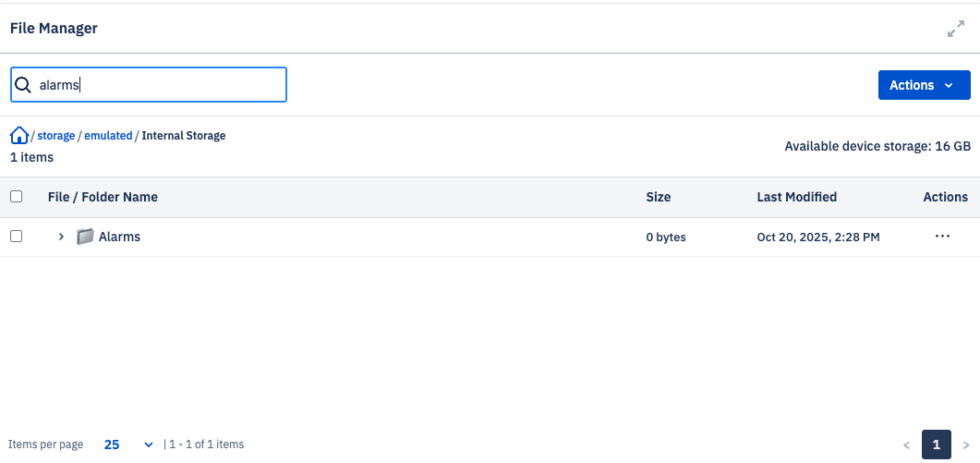Viewport: 980px width, 463px height.
Task: Expand the Alarms folder chevron
Action: point(61,237)
